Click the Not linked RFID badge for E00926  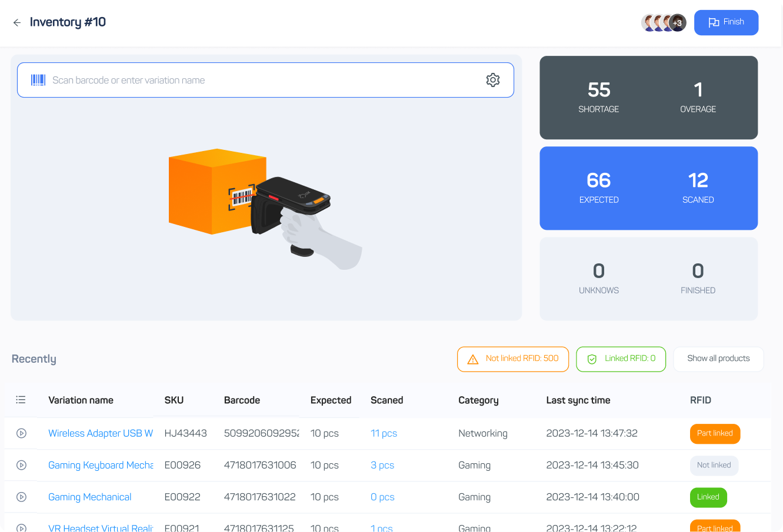[x=714, y=466]
